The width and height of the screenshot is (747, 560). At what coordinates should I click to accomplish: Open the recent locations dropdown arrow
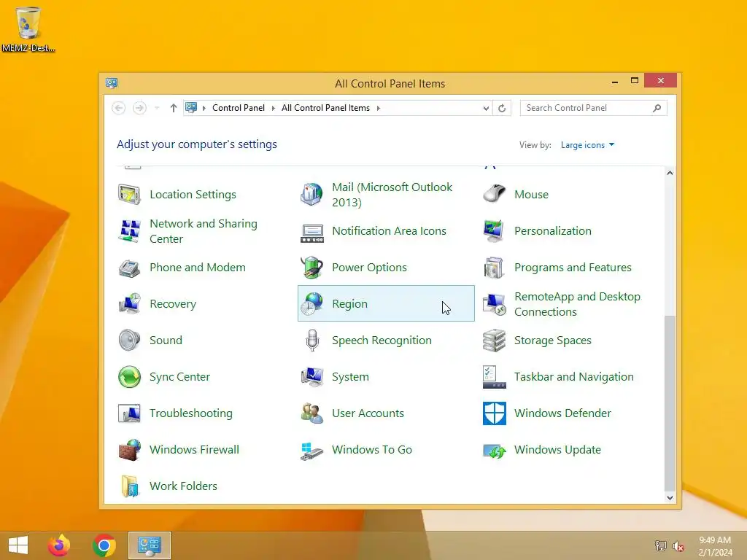pos(157,108)
